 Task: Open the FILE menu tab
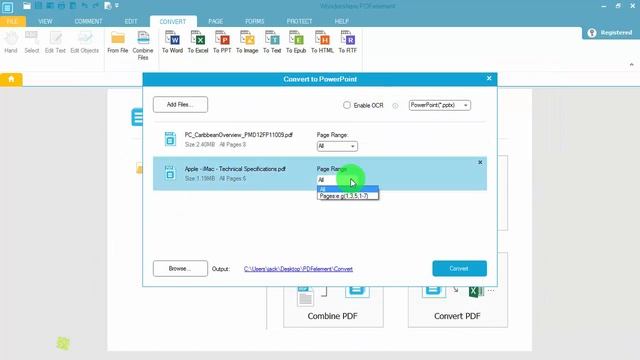pyautogui.click(x=13, y=21)
